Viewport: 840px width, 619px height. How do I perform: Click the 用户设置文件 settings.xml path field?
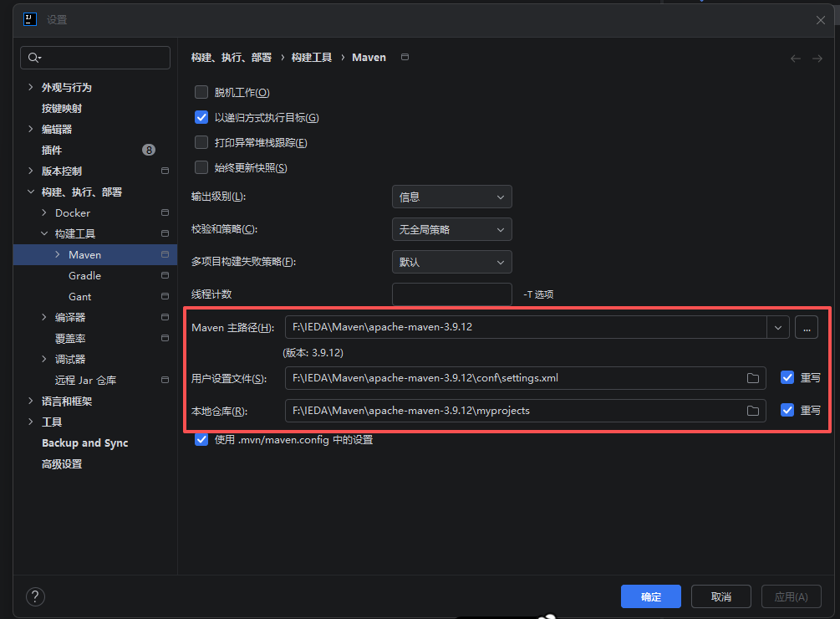pos(525,378)
